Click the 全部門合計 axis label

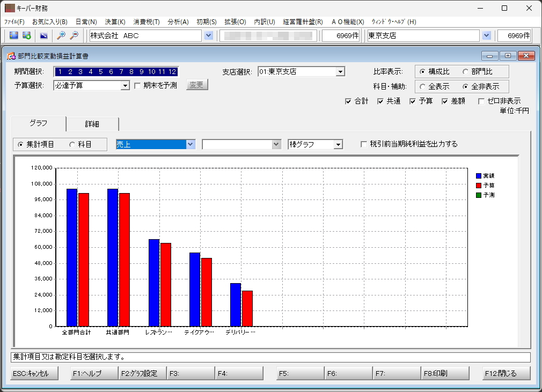(76, 332)
